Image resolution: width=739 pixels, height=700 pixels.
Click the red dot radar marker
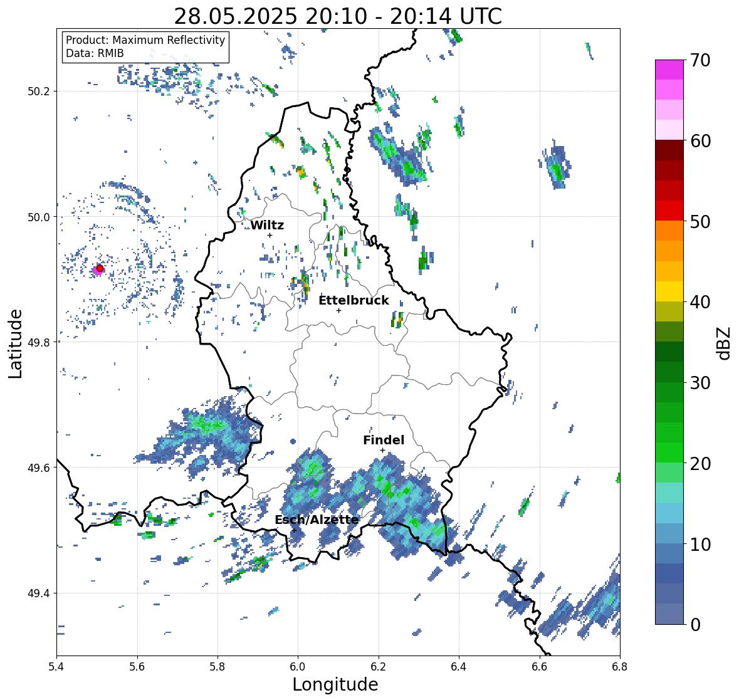coord(100,268)
